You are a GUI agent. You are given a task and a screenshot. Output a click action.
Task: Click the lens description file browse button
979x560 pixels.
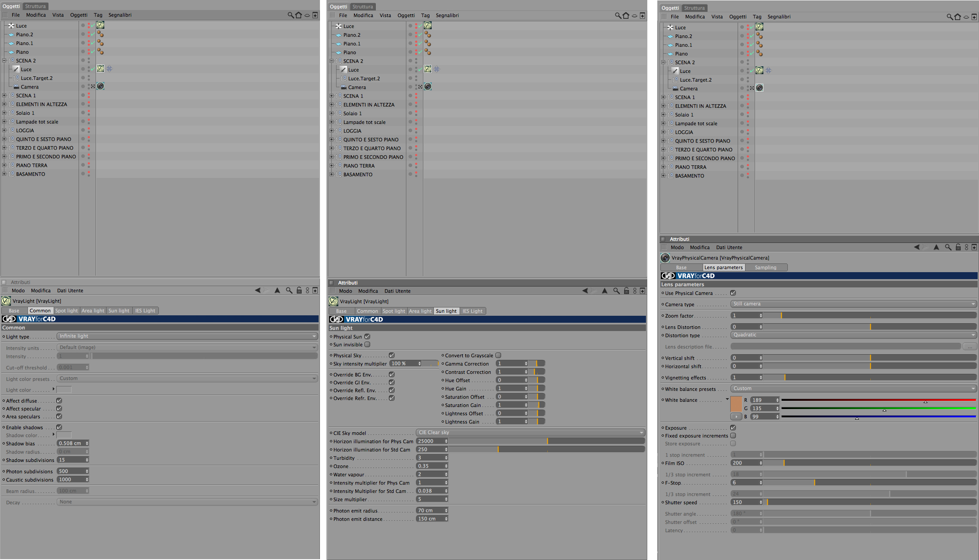point(969,347)
